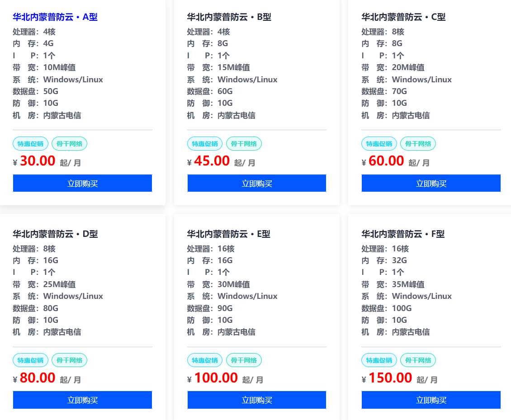Image resolution: width=511 pixels, height=420 pixels.
Task: Click the 100.00 price on E型 card
Action: pos(216,378)
